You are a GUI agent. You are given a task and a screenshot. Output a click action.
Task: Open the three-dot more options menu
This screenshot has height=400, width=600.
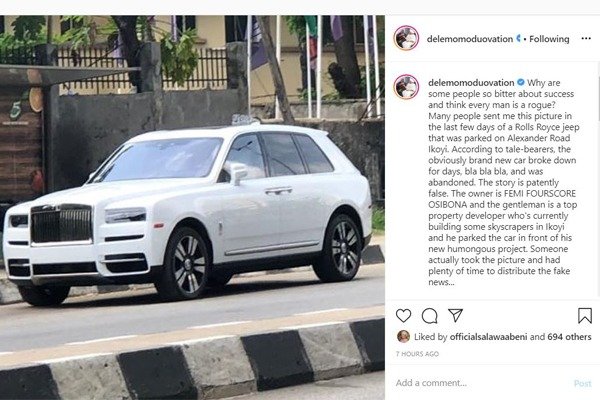[586, 39]
